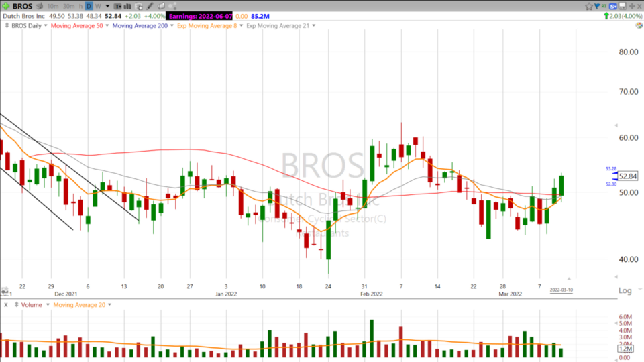Expand Moving Average 200 options arrow
The width and height of the screenshot is (644, 362).
pos(172,26)
